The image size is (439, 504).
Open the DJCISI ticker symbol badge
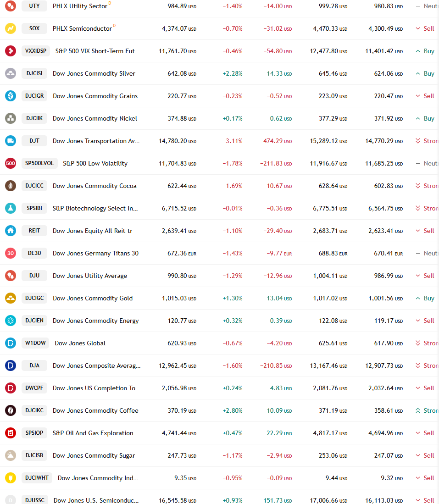point(34,73)
